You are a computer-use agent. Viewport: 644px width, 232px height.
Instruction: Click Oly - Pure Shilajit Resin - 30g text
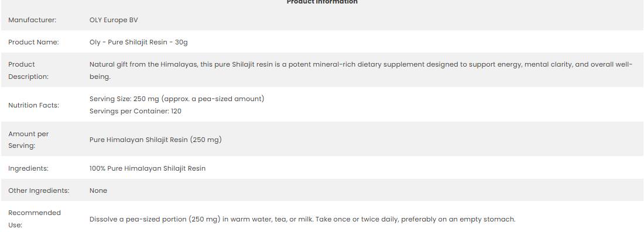tap(138, 42)
